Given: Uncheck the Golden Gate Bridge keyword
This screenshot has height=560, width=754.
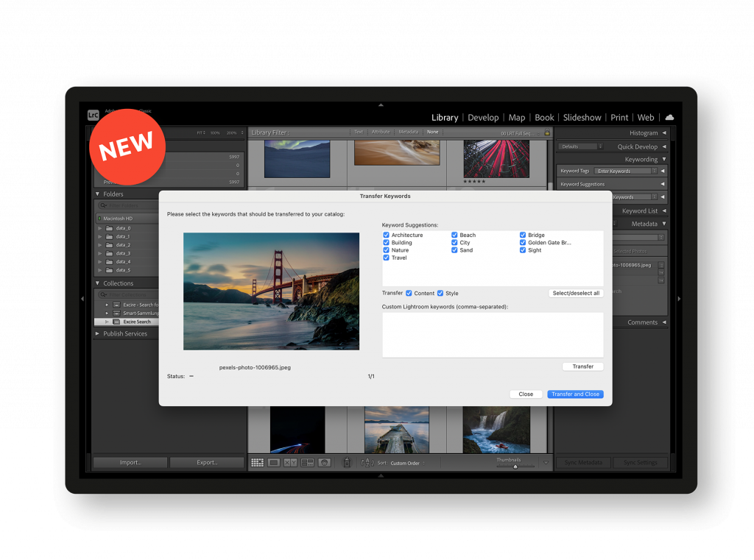Looking at the screenshot, I should tap(523, 243).
